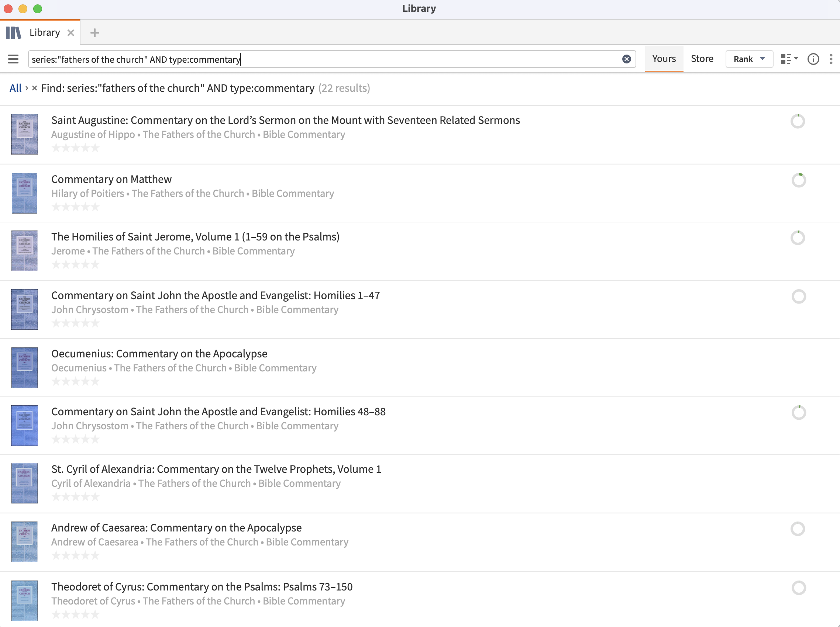Clear the library search field
The width and height of the screenshot is (840, 627).
pos(626,59)
